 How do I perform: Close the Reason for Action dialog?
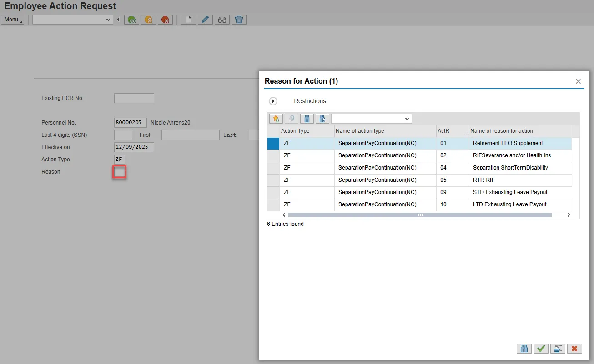578,81
